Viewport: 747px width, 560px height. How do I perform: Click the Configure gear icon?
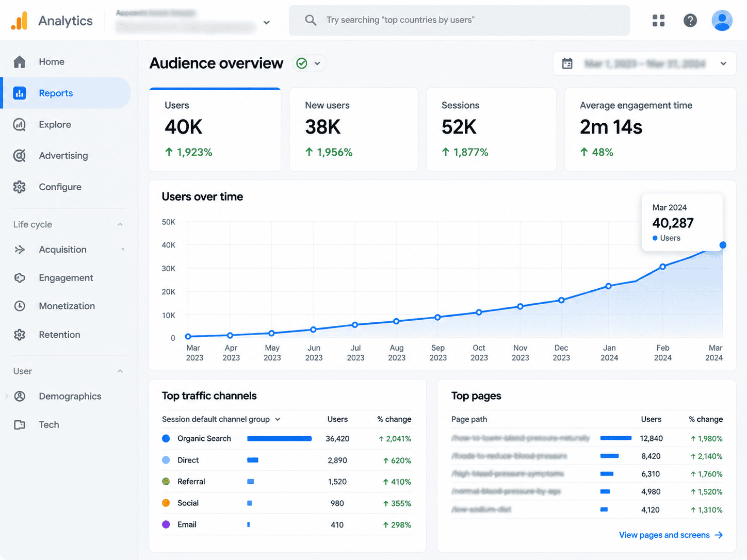[20, 187]
